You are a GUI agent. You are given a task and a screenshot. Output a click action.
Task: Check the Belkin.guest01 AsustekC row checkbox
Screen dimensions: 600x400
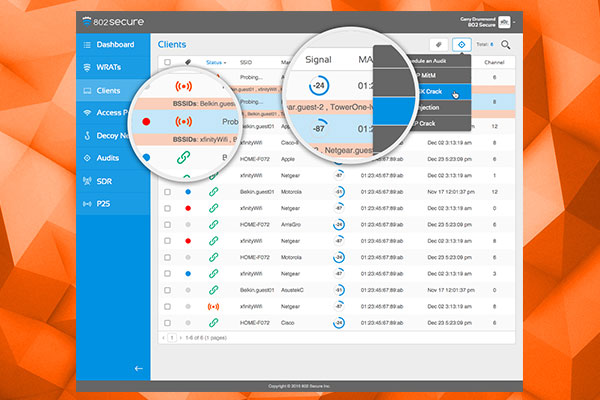pos(167,290)
